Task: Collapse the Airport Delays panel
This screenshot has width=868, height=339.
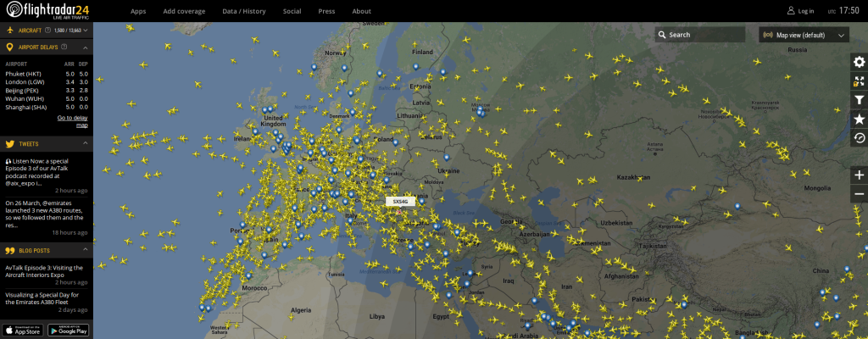Action: coord(86,47)
